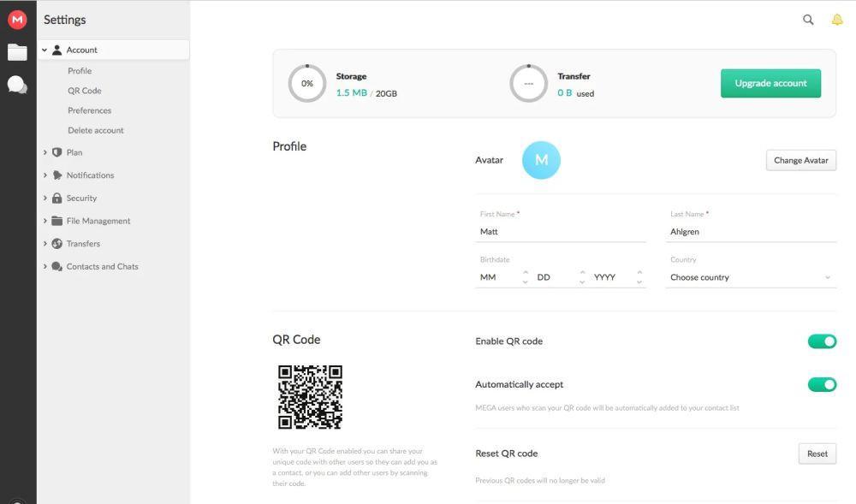Open the Choose country dropdown
The width and height of the screenshot is (856, 504).
(751, 277)
